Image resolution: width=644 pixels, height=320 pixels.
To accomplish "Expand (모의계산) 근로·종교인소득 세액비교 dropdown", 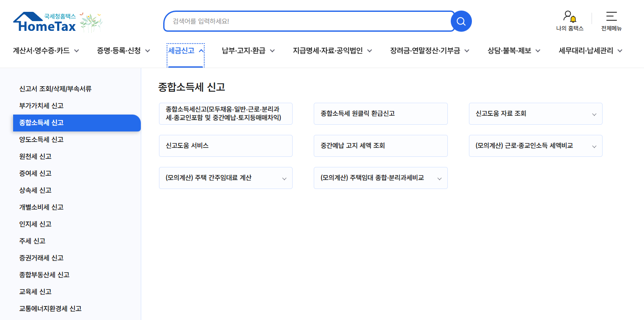I will [x=594, y=145].
